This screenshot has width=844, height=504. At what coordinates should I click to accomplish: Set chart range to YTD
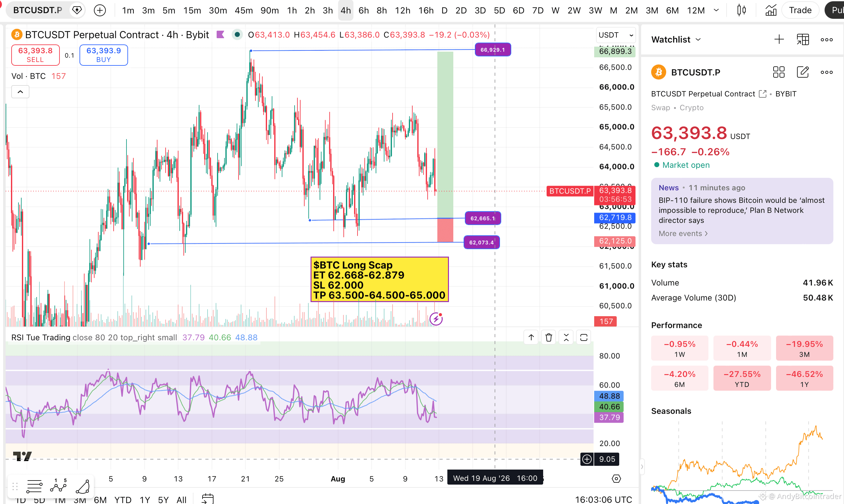123,500
